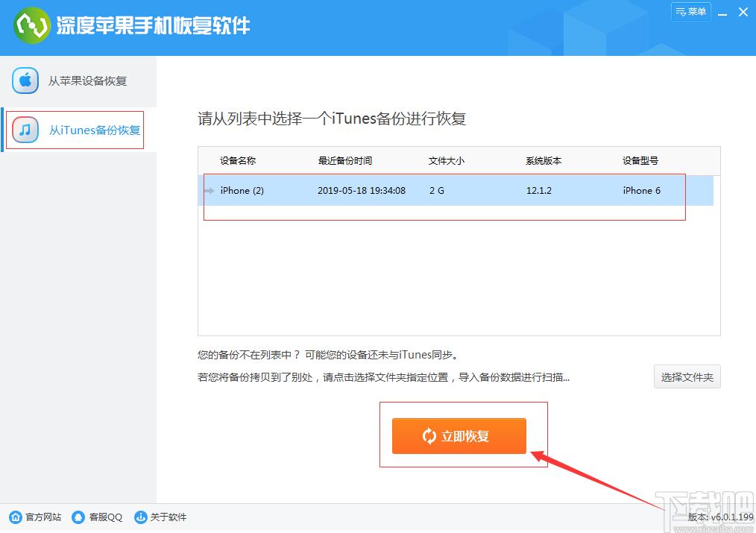Click the 12.1.2 system version cell
This screenshot has width=756, height=533.
pos(538,191)
